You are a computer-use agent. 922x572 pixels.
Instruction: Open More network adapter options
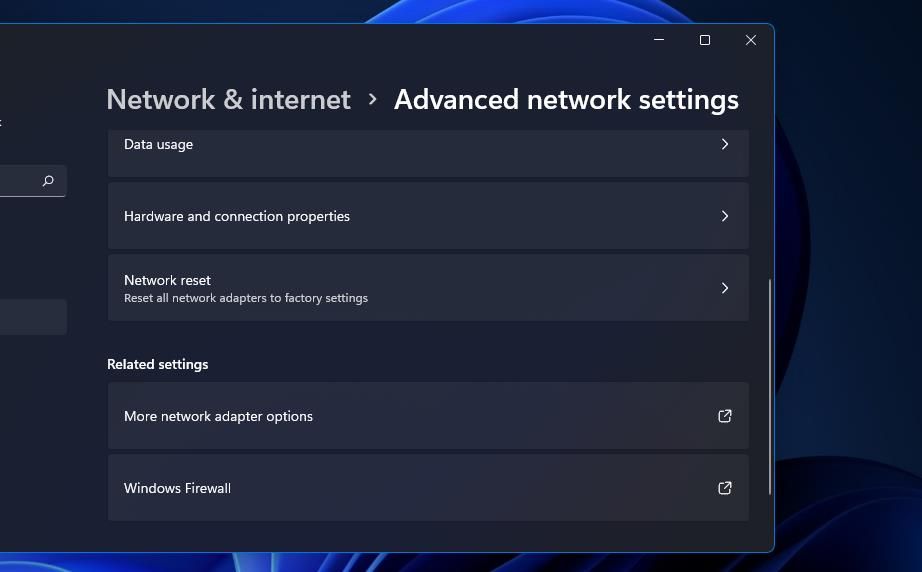click(x=428, y=416)
